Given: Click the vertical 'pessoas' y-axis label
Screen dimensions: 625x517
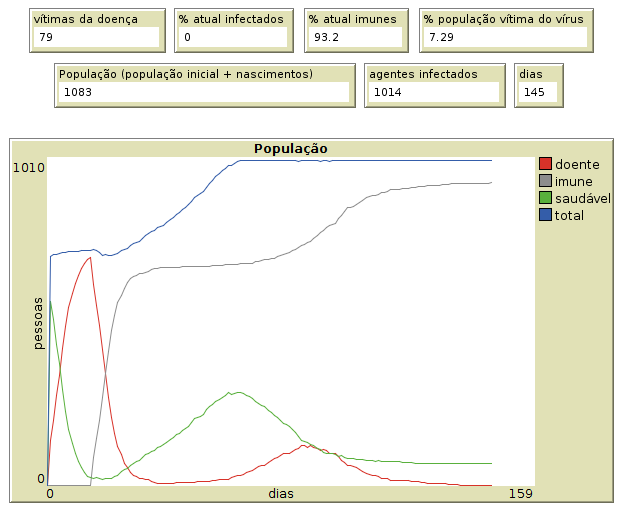Looking at the screenshot, I should (38, 322).
